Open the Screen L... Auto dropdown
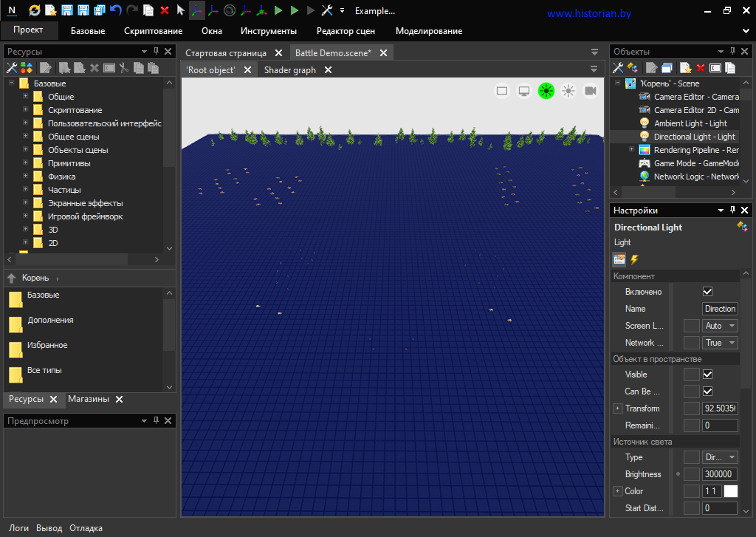Image resolution: width=756 pixels, height=537 pixels. pos(720,326)
